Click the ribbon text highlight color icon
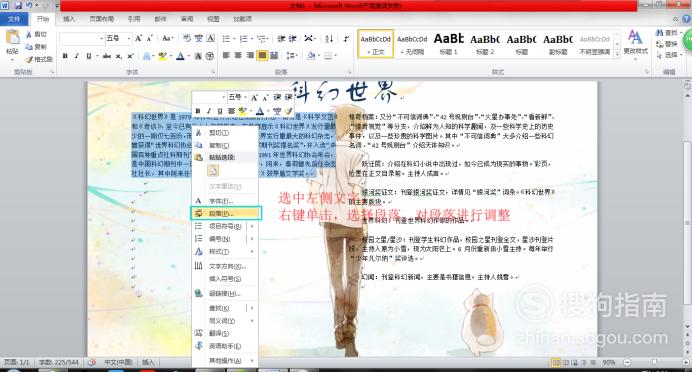The width and height of the screenshot is (692, 372). click(163, 56)
